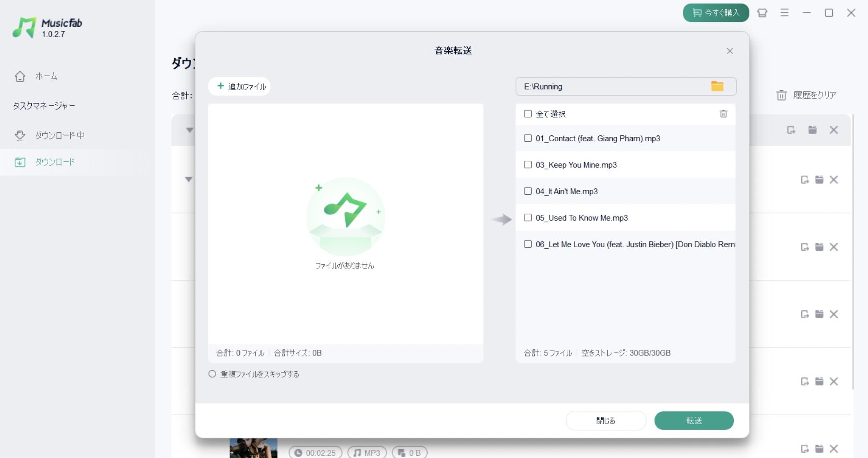This screenshot has height=458, width=868.
Task: Click transfer icon in fourth download row
Action: pos(805,314)
